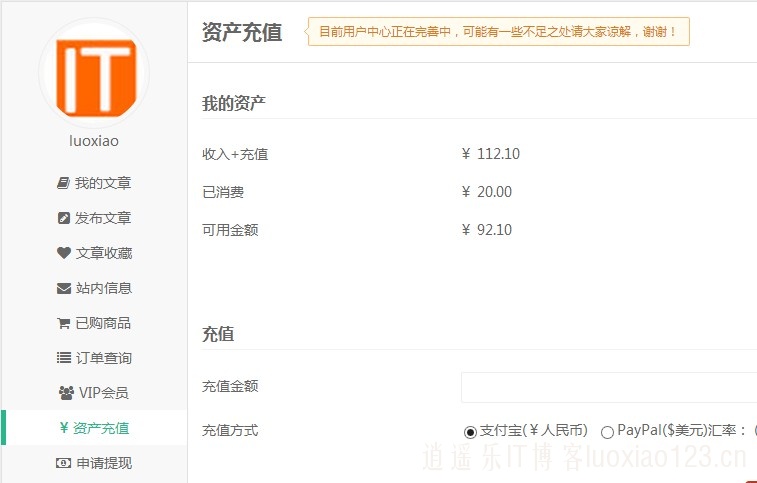Focus the 充值金额 input field
The image size is (757, 483).
[x=609, y=387]
